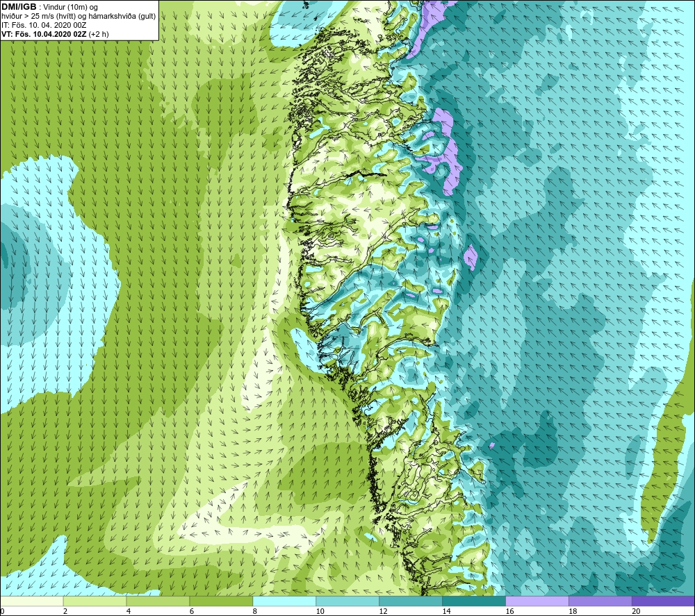
Task: Click the 'Vindur (10m) og' label
Action: point(70,8)
